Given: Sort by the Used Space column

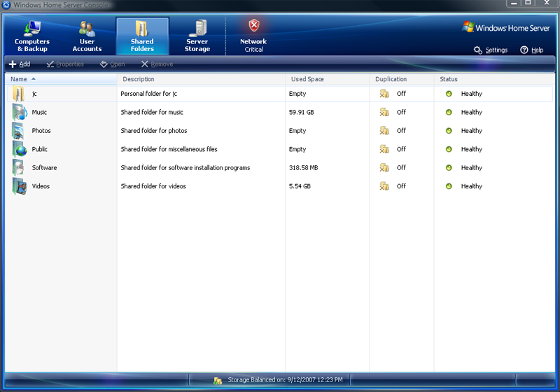Looking at the screenshot, I should 328,79.
